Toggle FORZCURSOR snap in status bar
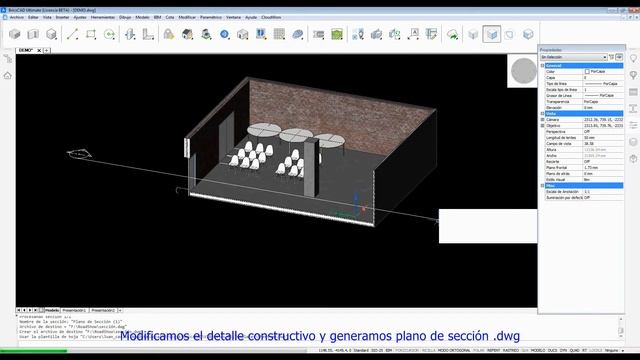The image size is (640, 360). (407, 350)
